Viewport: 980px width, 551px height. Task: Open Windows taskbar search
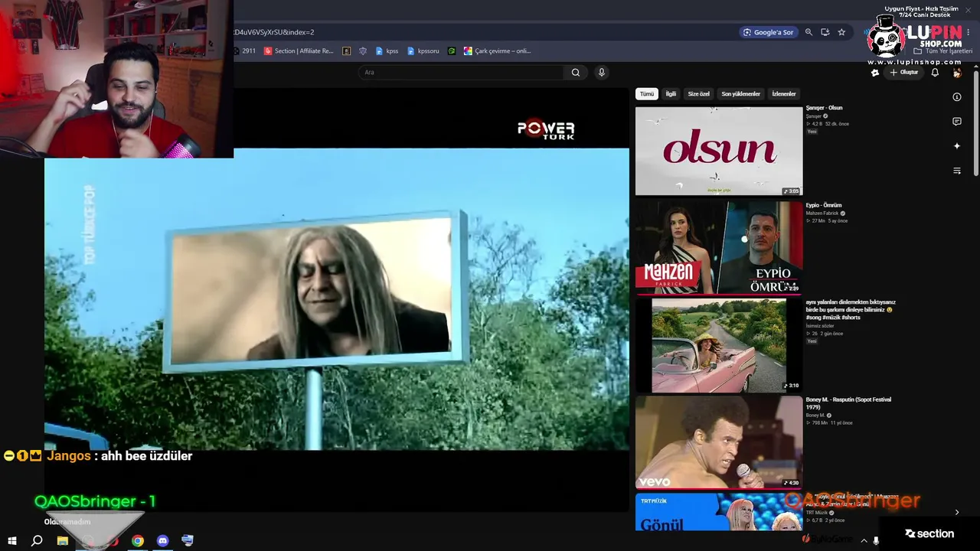tap(37, 541)
